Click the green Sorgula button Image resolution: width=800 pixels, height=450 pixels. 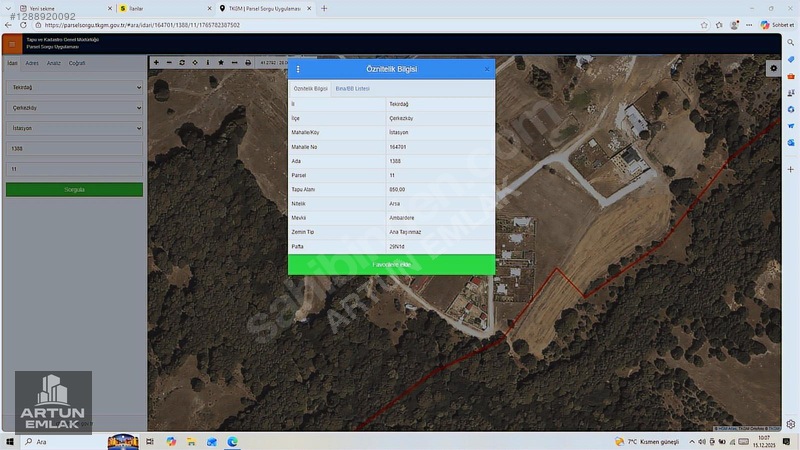(74, 189)
